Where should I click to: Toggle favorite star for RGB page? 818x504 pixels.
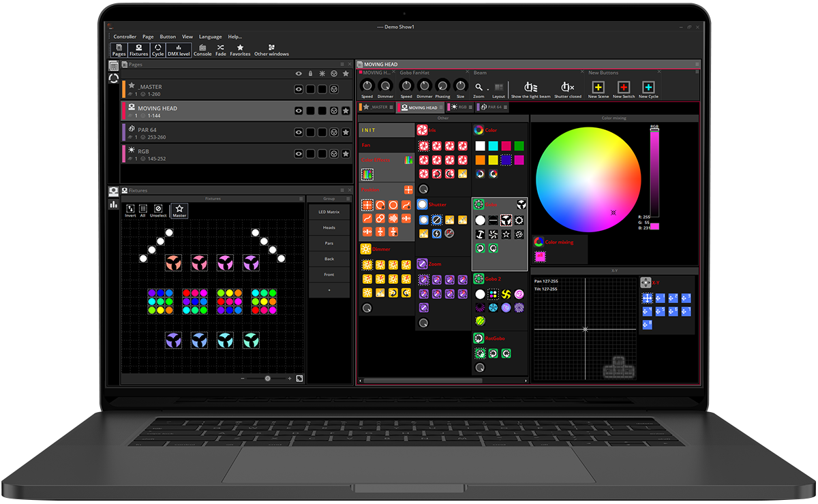(346, 153)
